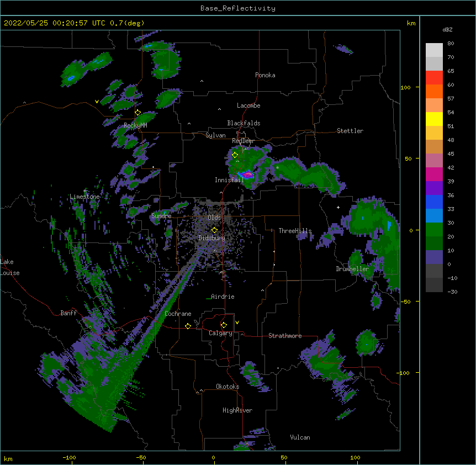Select the Cochrane label
The image size is (476, 465).
178,314
